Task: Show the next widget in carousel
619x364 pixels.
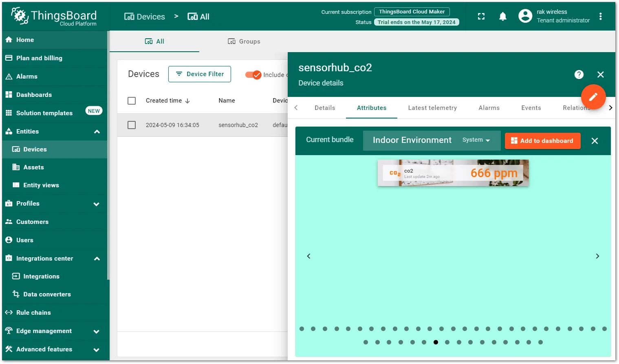Action: tap(597, 256)
